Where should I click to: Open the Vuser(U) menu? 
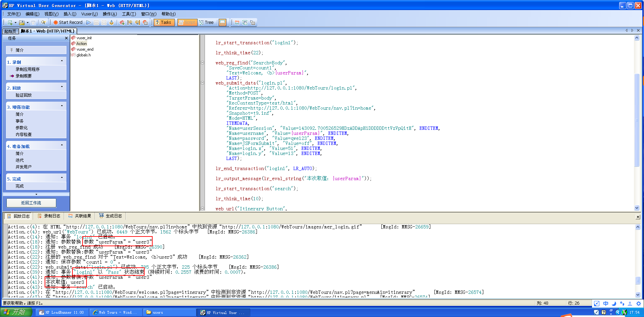89,14
